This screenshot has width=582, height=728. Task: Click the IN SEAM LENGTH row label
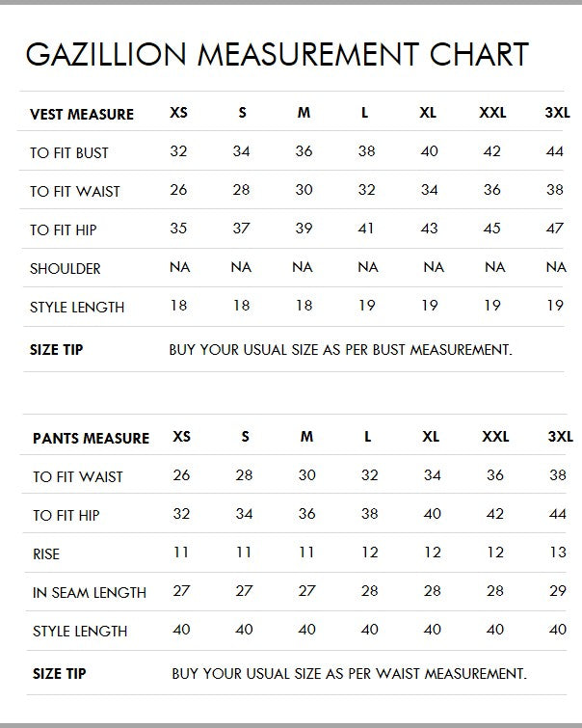pyautogui.click(x=90, y=592)
